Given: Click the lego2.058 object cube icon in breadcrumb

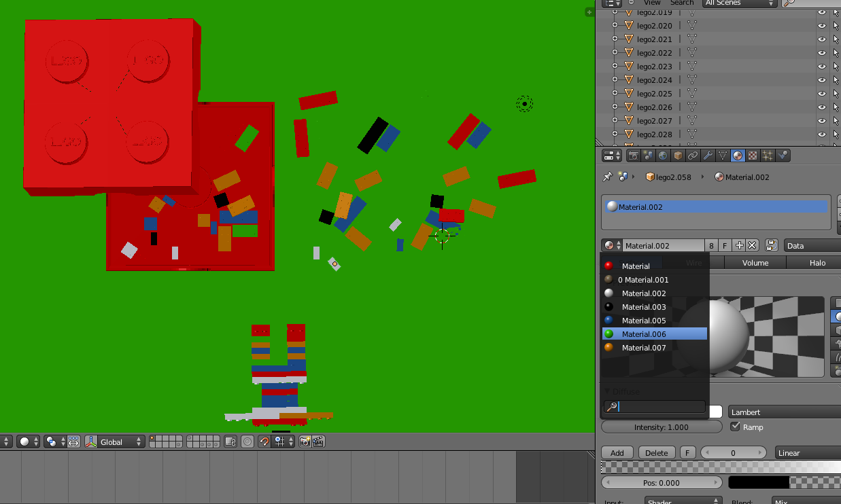Looking at the screenshot, I should (x=650, y=177).
